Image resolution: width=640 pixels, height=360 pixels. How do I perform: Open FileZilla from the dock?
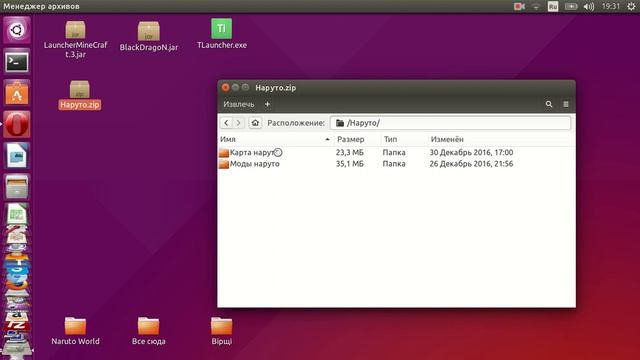click(16, 324)
